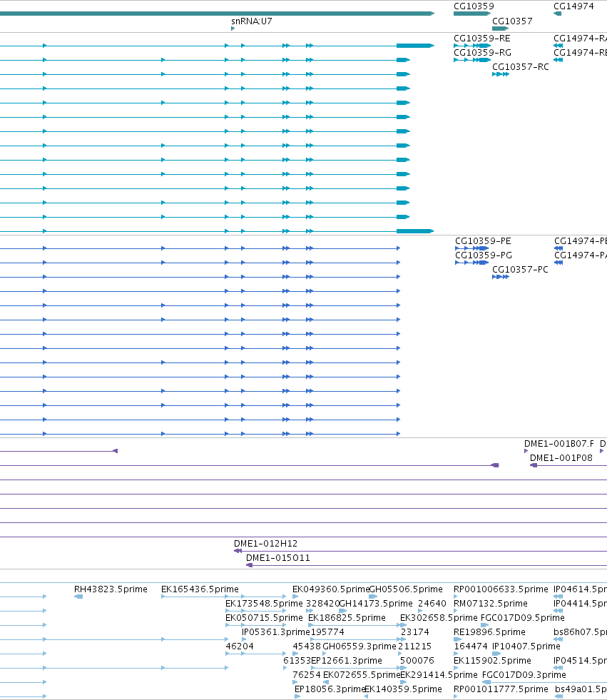Click the DME1-015O11 label
The width and height of the screenshot is (607, 700).
[x=277, y=558]
